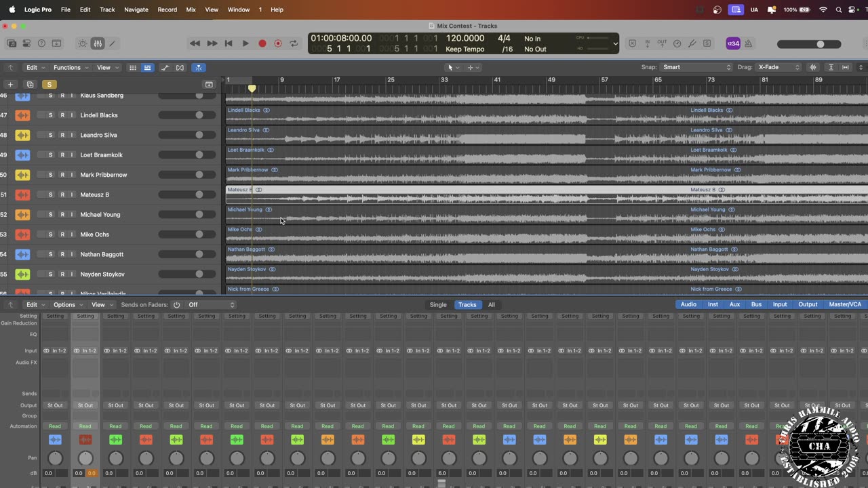Switch mixer to All view
Image resolution: width=868 pixels, height=488 pixels.
pos(491,305)
